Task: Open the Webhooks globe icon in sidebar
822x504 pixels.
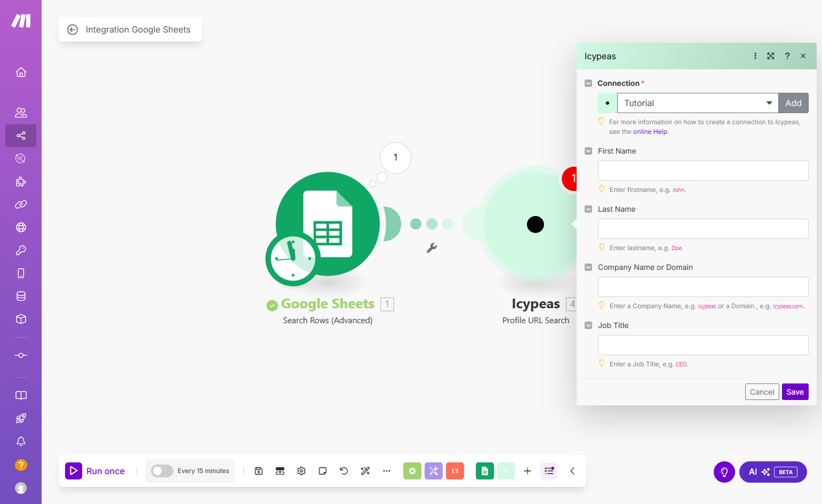Action: [x=21, y=227]
